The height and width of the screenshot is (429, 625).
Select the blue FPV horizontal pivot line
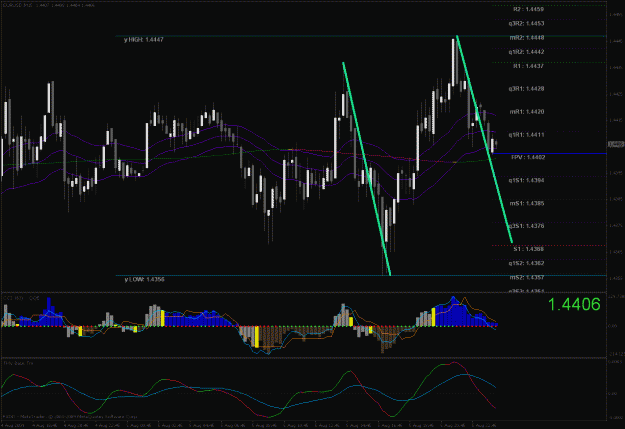click(x=550, y=153)
